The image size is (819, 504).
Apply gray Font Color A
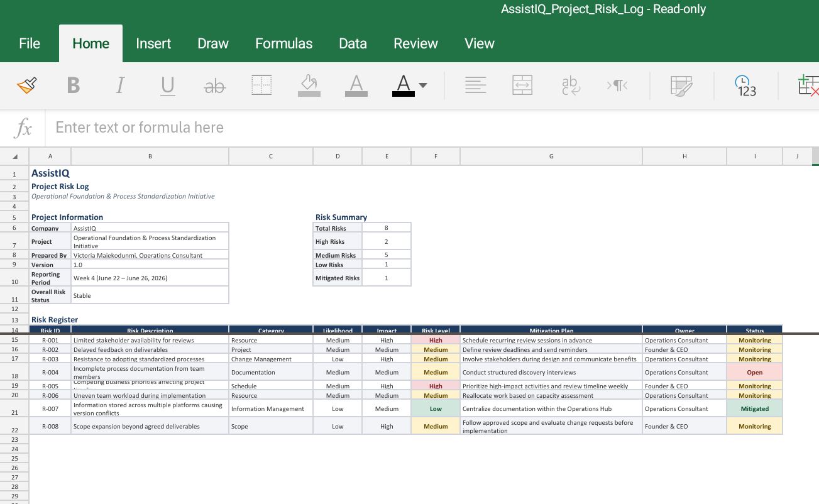[x=356, y=85]
